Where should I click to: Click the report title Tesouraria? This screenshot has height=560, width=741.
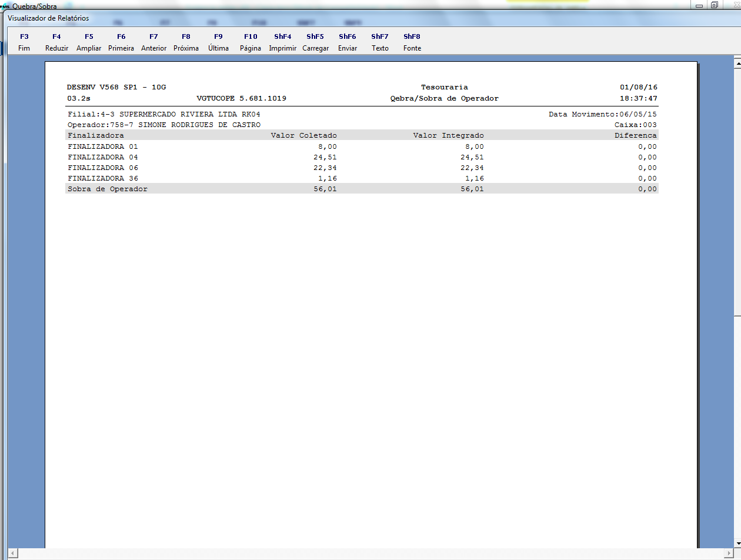[x=445, y=87]
